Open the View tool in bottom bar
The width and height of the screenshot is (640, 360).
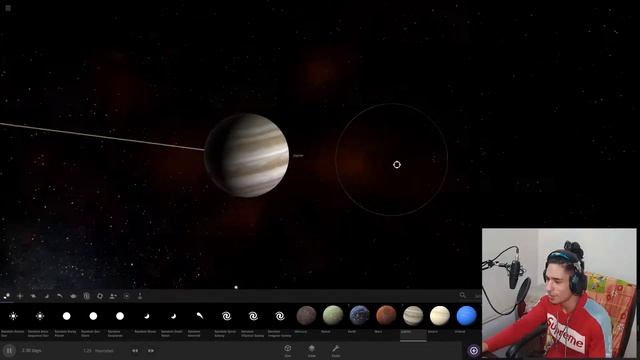tap(288, 350)
